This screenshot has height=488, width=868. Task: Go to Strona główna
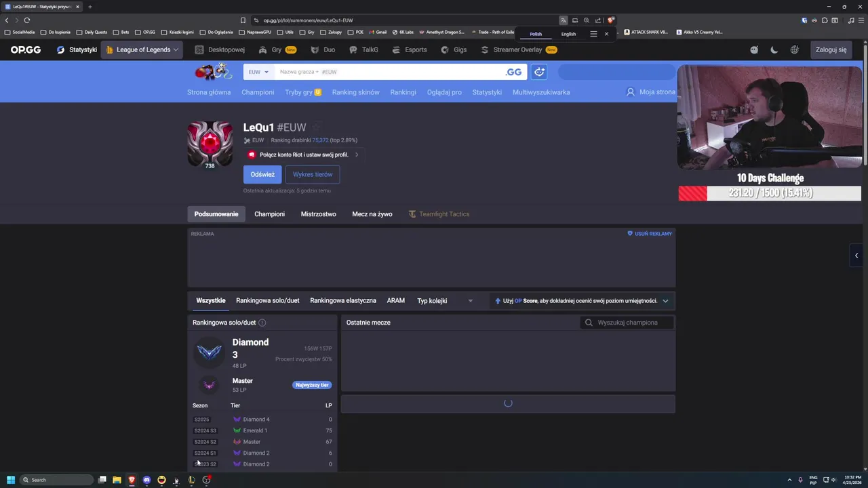209,92
